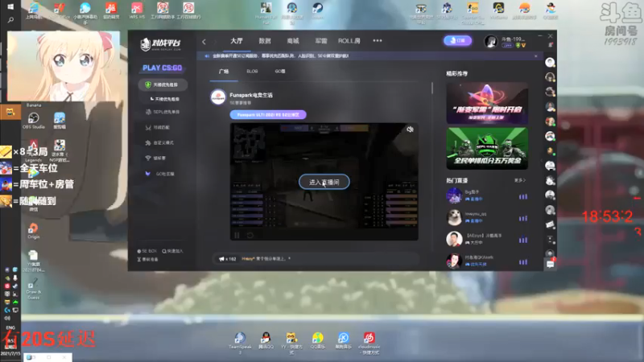The height and width of the screenshot is (362, 644).
Task: Select the 广场 sub-tab
Action: click(x=224, y=72)
